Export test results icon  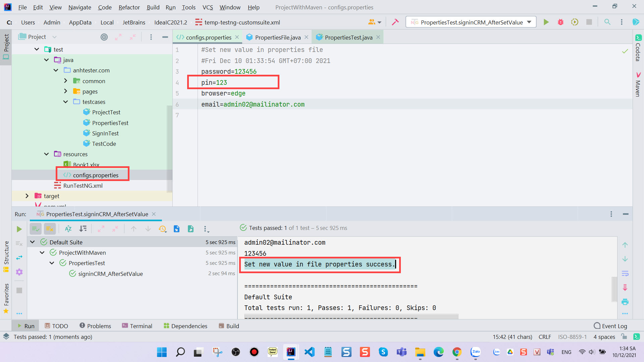coord(191,229)
